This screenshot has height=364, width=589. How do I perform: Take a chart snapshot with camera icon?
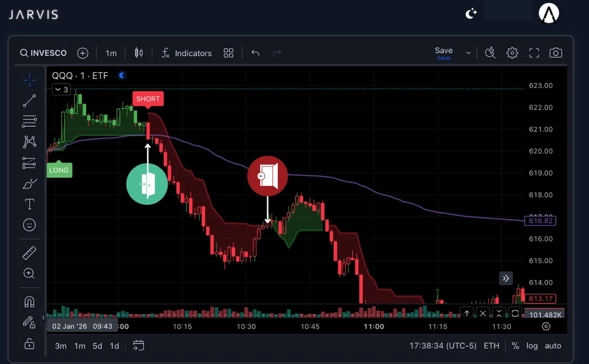tap(556, 53)
